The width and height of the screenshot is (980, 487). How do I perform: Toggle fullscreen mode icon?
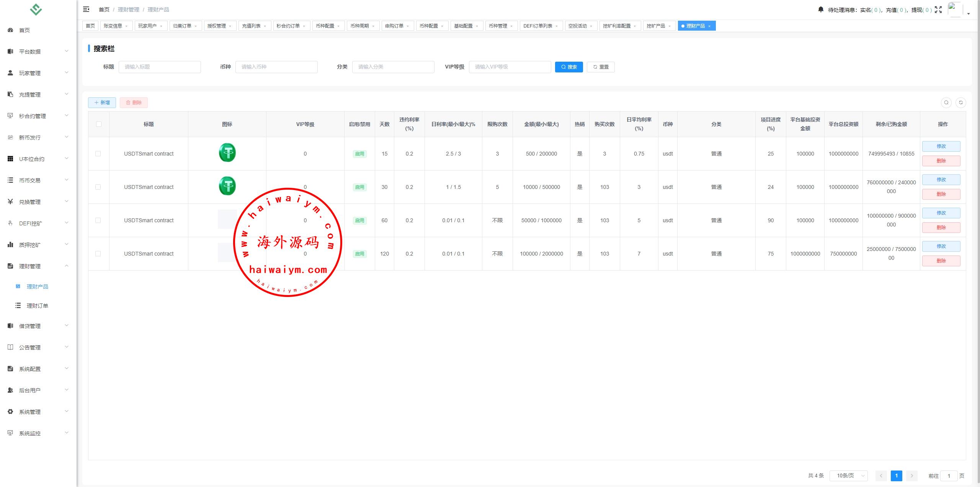coord(938,10)
